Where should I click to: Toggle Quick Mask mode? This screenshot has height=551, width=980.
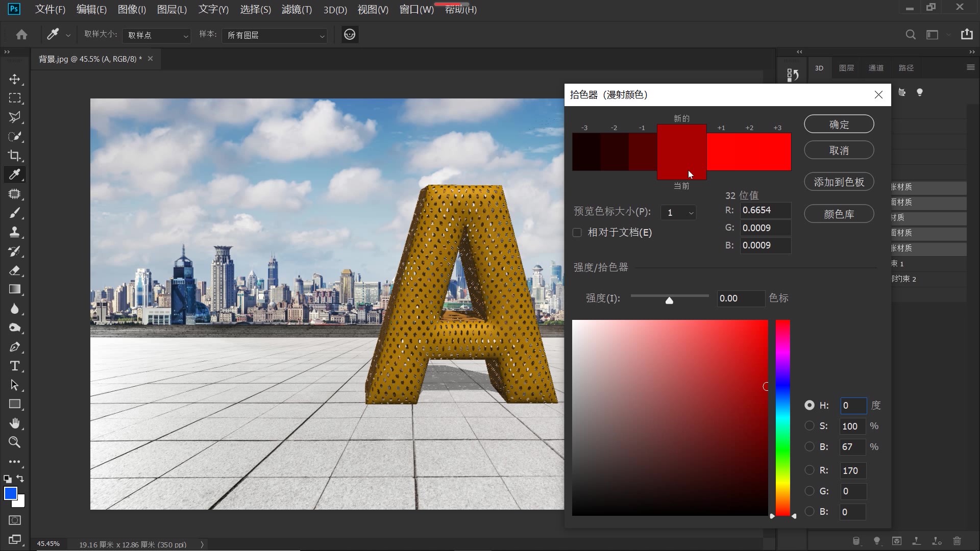pyautogui.click(x=15, y=520)
